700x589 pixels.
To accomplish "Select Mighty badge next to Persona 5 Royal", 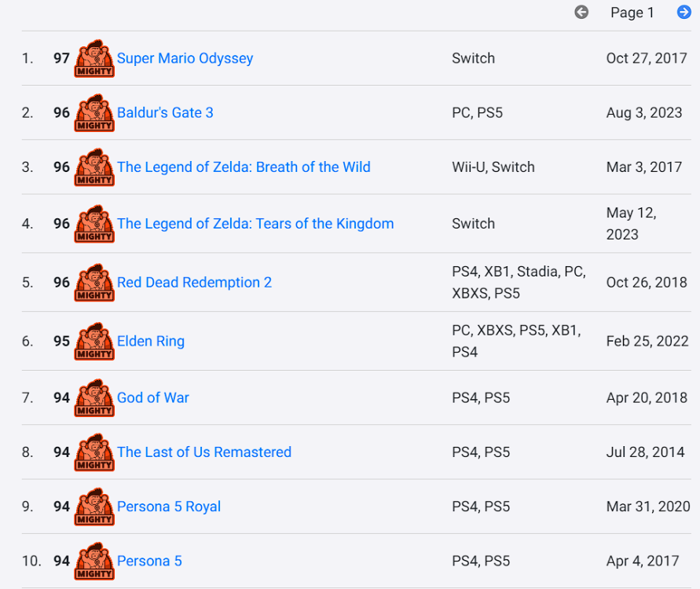I will click(94, 507).
